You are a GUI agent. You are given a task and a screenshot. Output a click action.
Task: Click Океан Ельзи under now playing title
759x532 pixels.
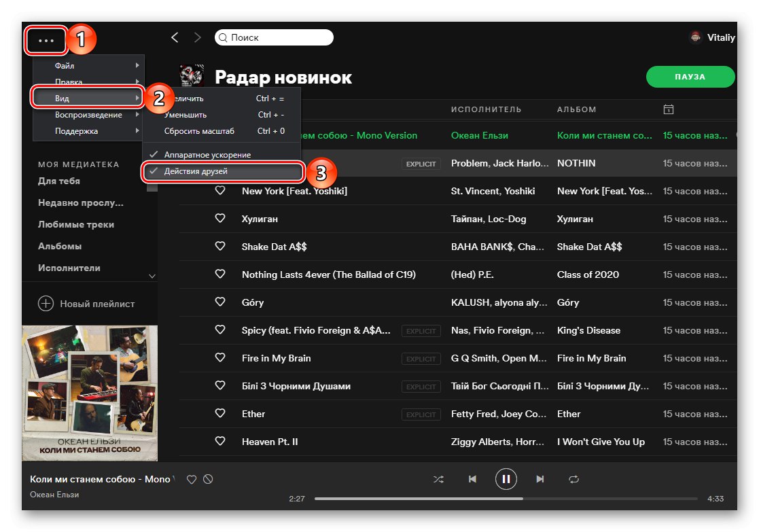pos(54,495)
